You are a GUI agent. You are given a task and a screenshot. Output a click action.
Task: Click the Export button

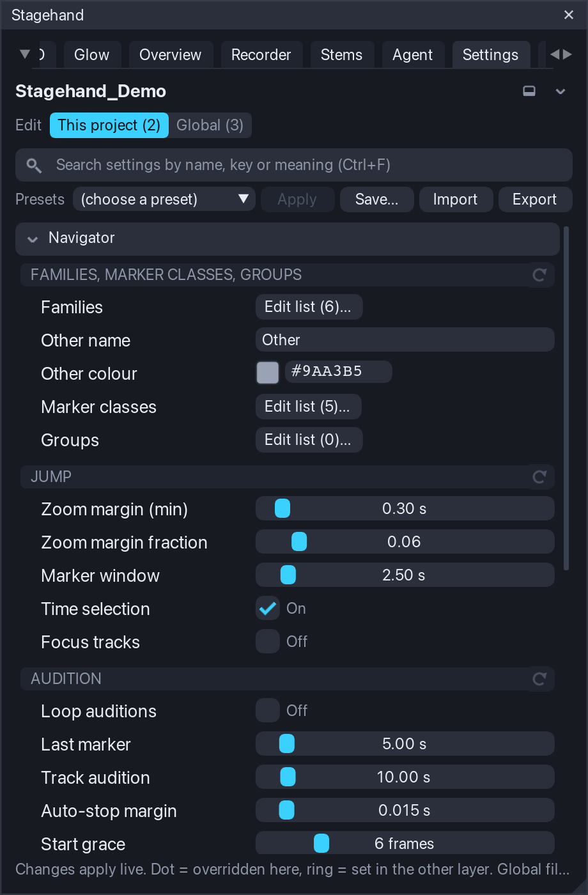point(535,199)
